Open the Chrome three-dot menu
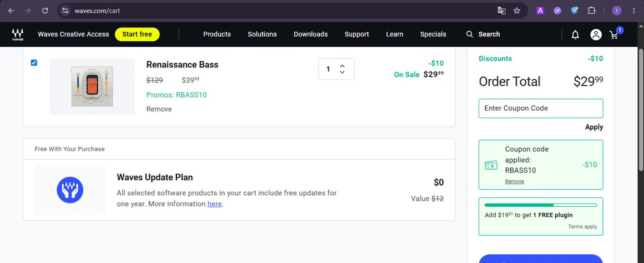644x263 pixels. [x=634, y=11]
